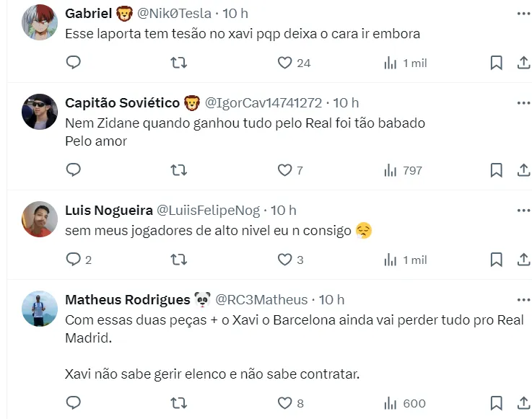Repost Capitão Soviético's tweet
This screenshot has width=532, height=419.
[178, 170]
